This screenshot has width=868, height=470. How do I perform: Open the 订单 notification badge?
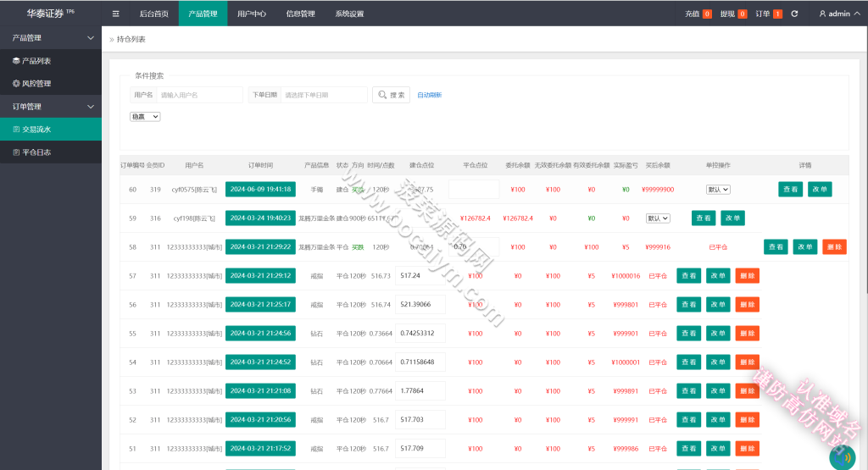tap(778, 14)
